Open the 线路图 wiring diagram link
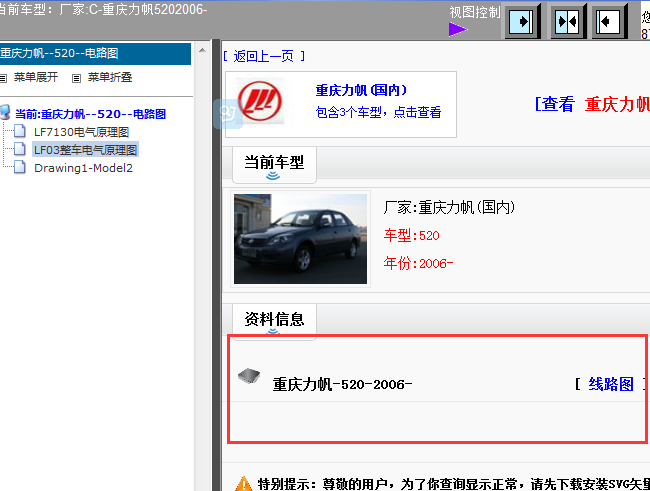The image size is (650, 491). pyautogui.click(x=611, y=384)
